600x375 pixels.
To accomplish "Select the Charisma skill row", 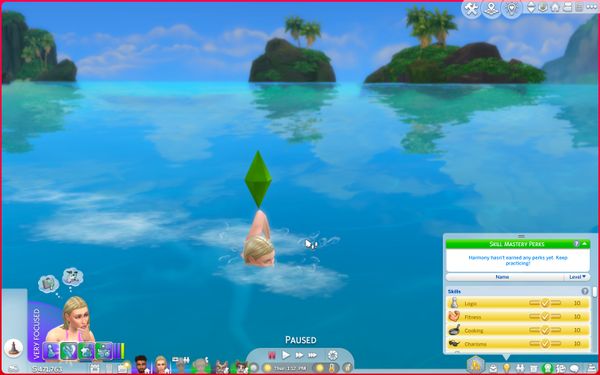I will point(518,344).
